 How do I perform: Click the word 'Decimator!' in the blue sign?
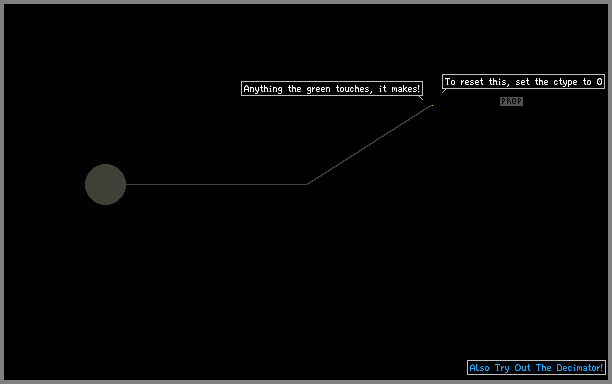580,368
